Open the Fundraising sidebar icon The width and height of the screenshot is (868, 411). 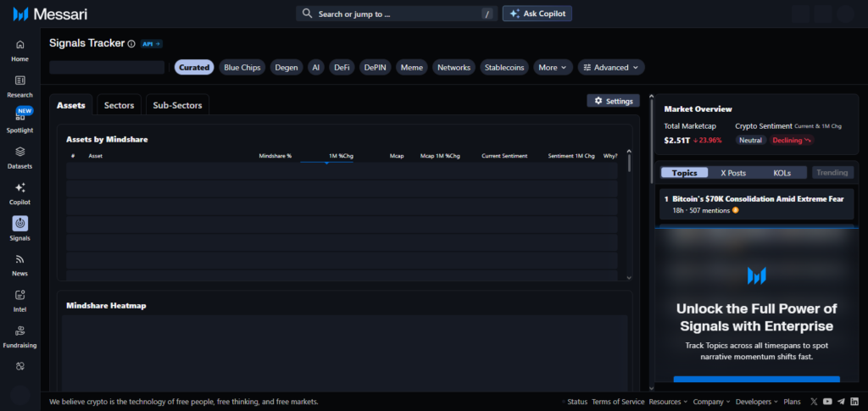pyautogui.click(x=20, y=330)
